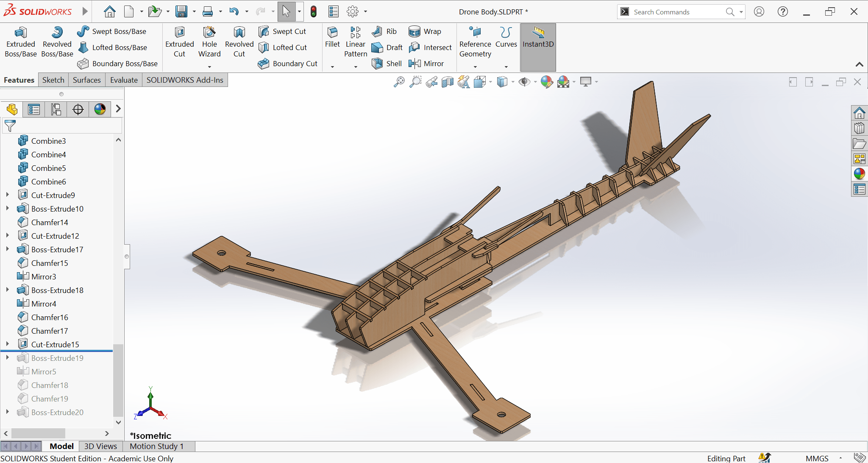Open the Fillet dropdown arrow
Image resolution: width=868 pixels, height=463 pixels.
(x=332, y=67)
